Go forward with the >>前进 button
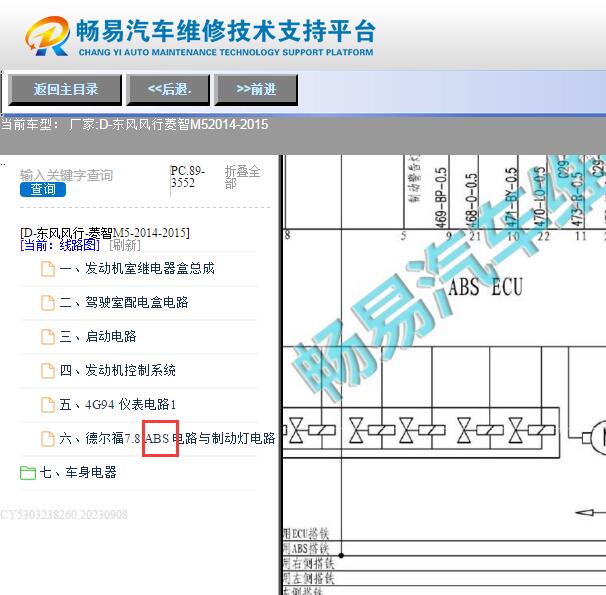 coord(256,90)
